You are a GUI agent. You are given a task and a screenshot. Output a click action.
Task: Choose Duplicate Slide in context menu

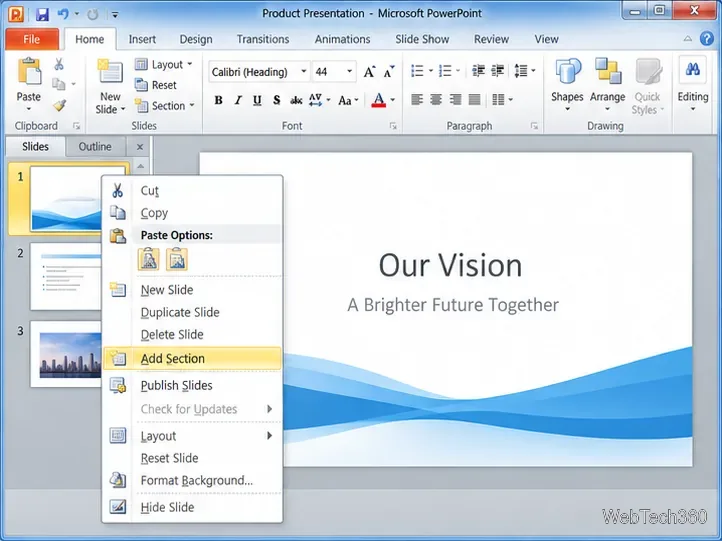pos(192,312)
